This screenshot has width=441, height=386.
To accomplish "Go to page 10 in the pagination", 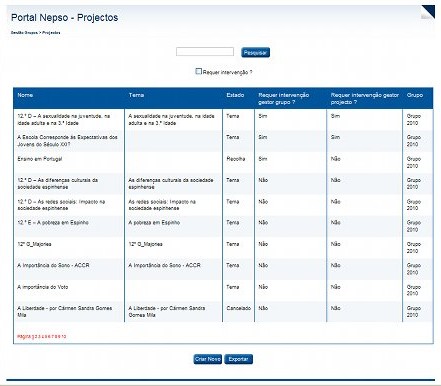I will click(64, 336).
